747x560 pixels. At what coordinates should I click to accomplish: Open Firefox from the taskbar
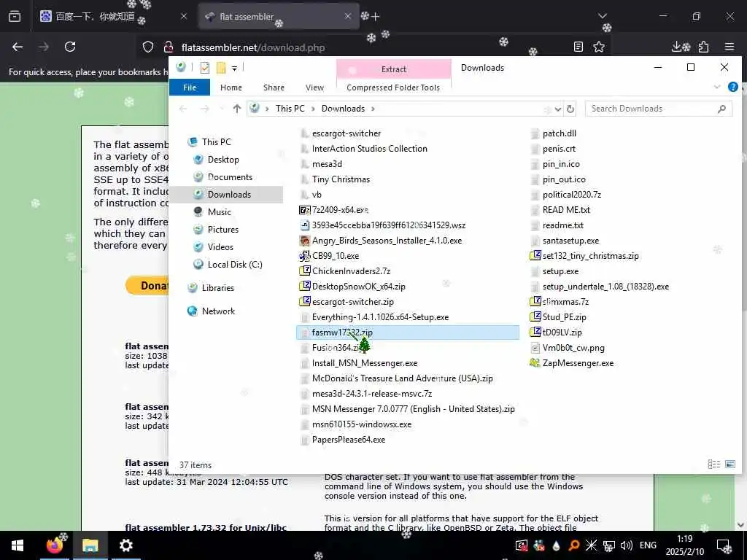(x=54, y=545)
